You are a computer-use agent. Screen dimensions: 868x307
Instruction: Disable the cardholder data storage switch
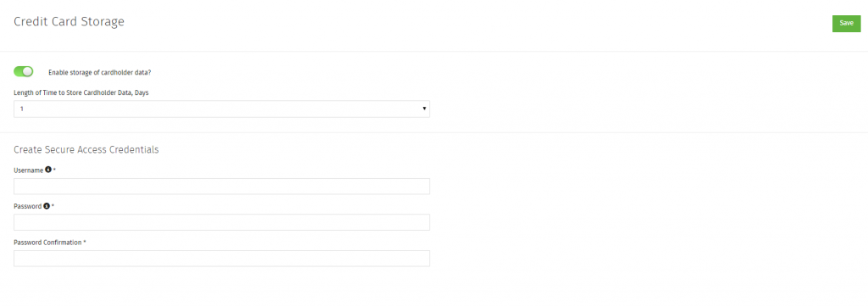(23, 71)
